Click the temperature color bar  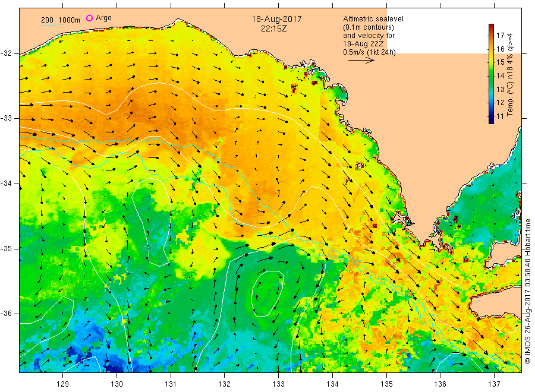(492, 74)
